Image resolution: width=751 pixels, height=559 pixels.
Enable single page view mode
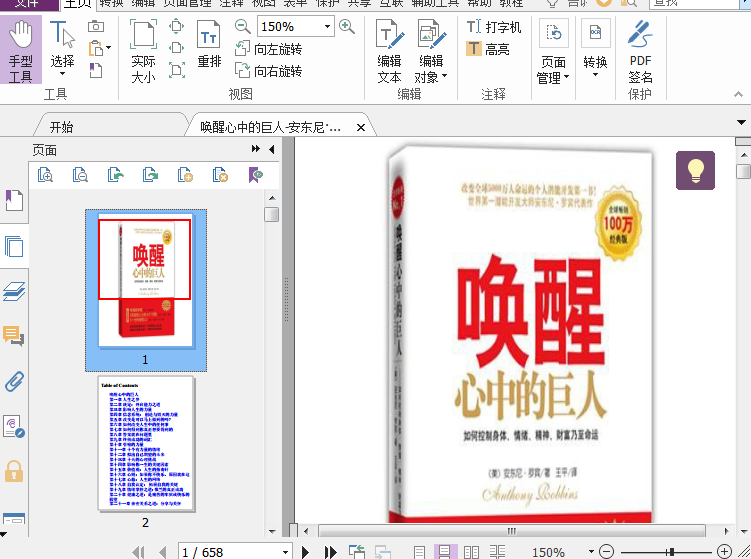[419, 552]
